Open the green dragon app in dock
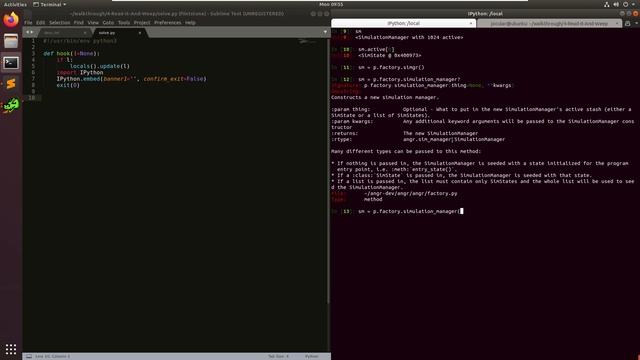Viewport: 640px width, 360px height. coord(11,105)
